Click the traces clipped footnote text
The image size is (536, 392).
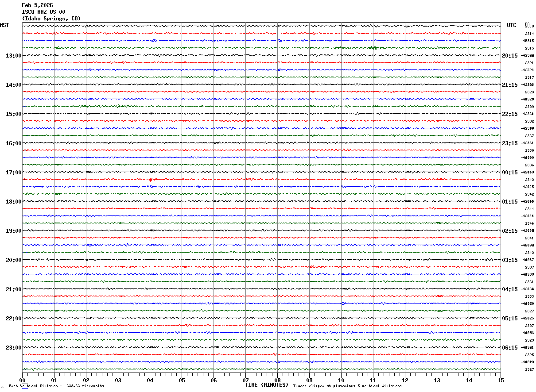point(347,386)
